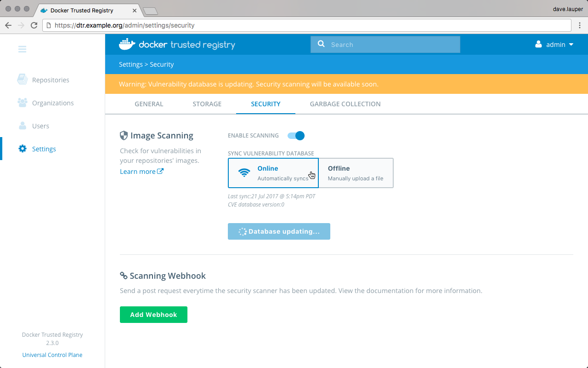Click the Add Webhook button

tap(153, 315)
